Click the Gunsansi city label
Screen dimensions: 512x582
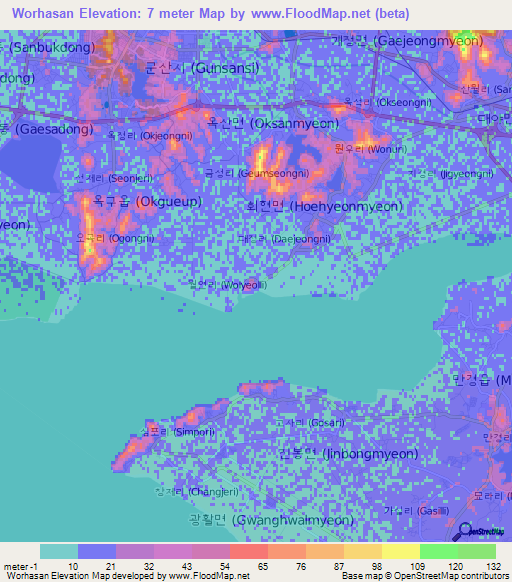click(202, 68)
